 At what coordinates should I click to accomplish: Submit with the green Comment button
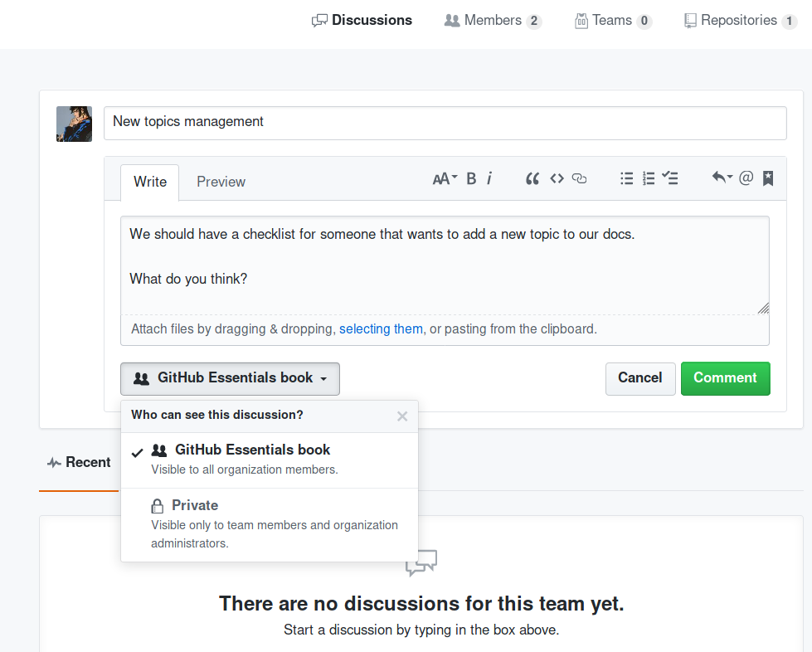click(725, 378)
